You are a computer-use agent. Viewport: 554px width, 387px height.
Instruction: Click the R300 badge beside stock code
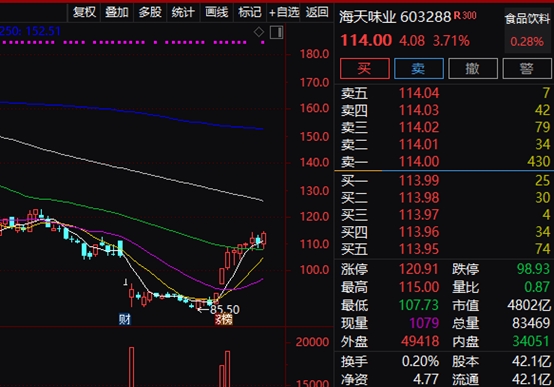(x=465, y=16)
